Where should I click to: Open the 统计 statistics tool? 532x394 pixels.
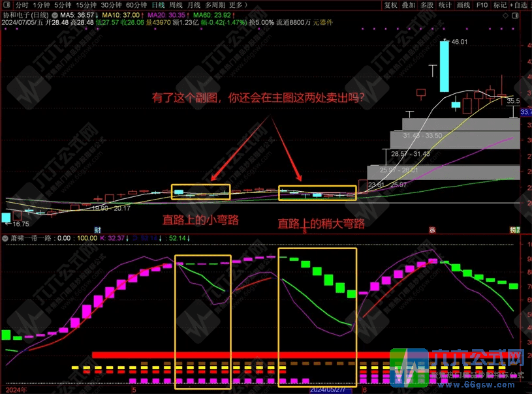click(x=445, y=5)
